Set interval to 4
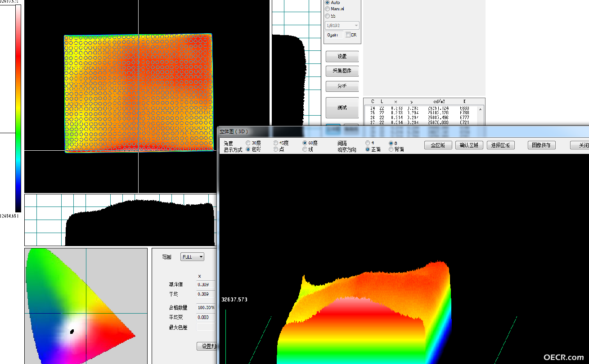 [368, 143]
